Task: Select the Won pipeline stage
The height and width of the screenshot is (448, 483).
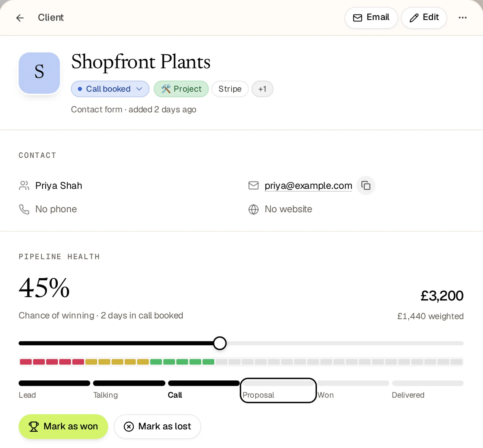Action: click(353, 390)
